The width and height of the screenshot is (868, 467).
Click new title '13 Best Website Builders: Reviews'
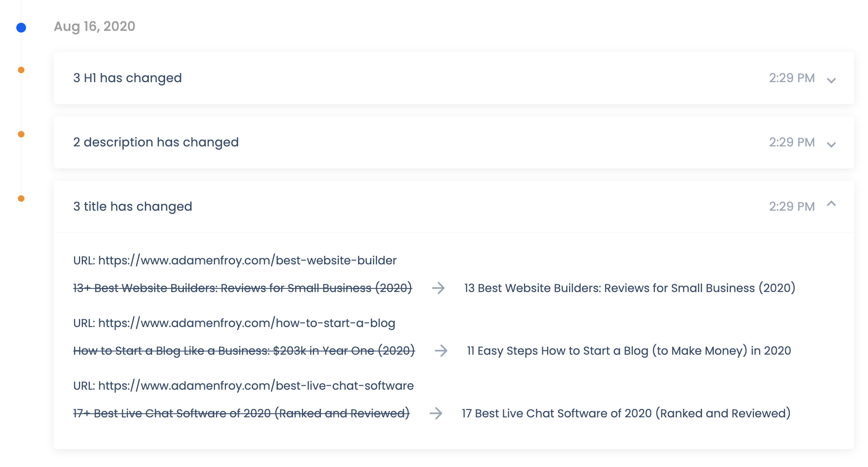coord(630,288)
